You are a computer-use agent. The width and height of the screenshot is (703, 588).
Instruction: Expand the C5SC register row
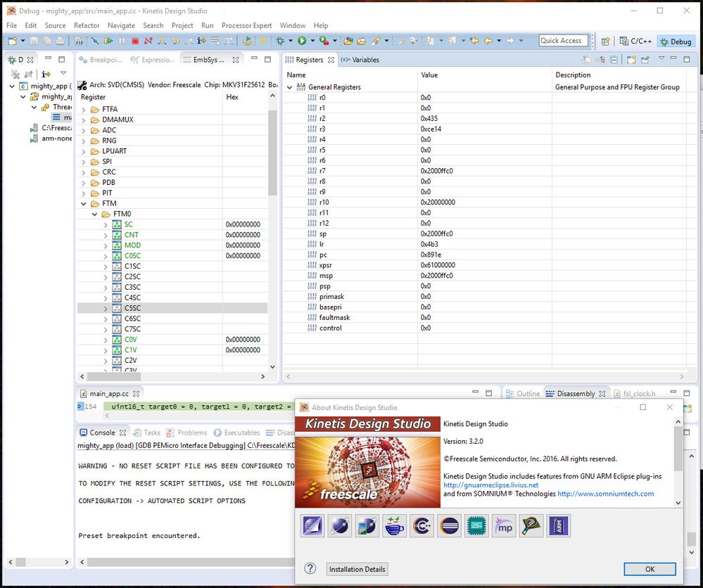[106, 308]
